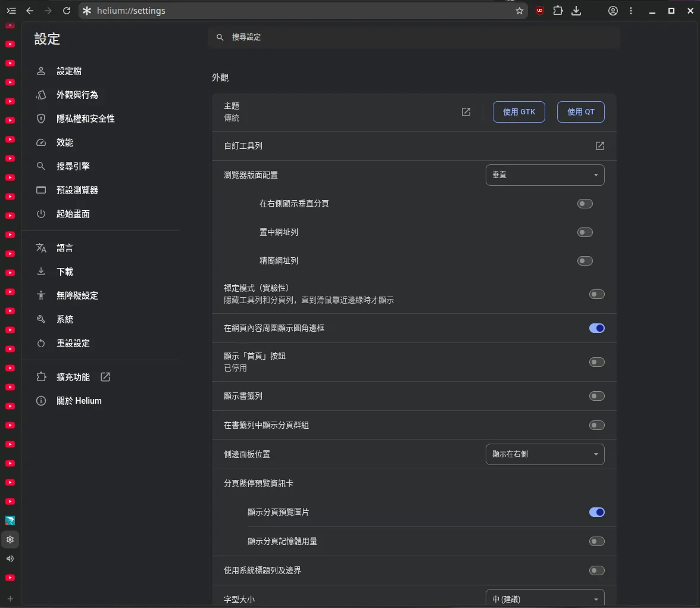Enable 精簡網址列 toggle

point(585,261)
